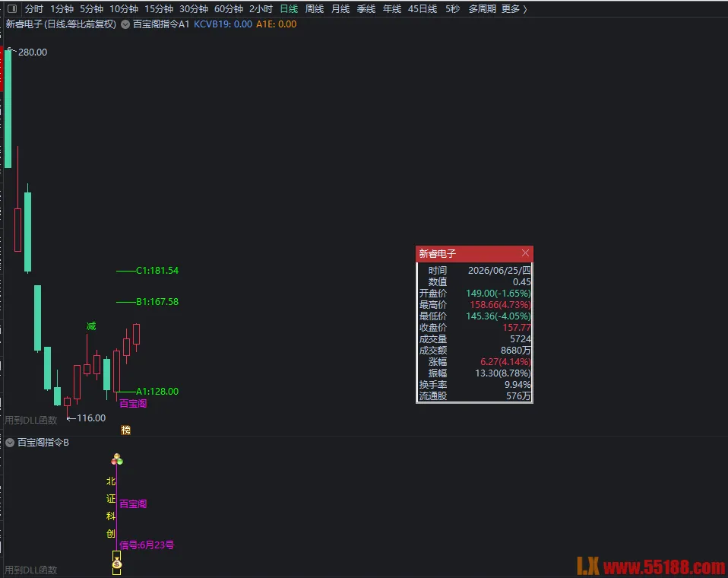728x578 pixels.
Task: Close the 新睿电子 info popup
Action: [525, 252]
